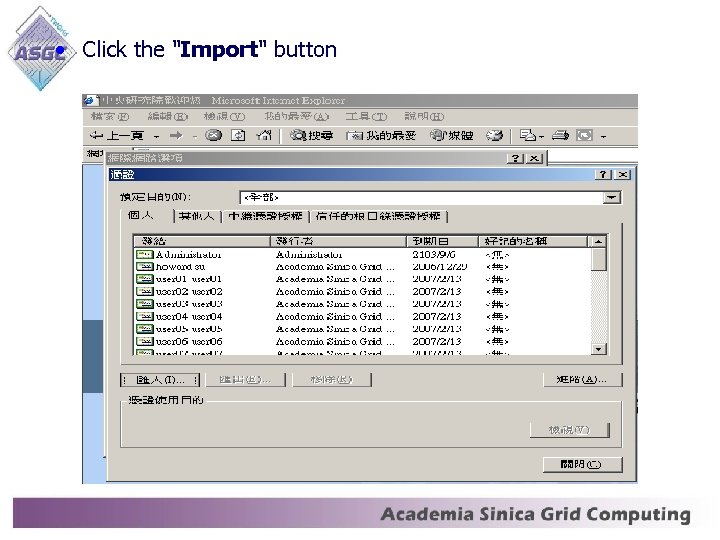Switch to the Intermediate Certification Authorities tab

[265, 216]
